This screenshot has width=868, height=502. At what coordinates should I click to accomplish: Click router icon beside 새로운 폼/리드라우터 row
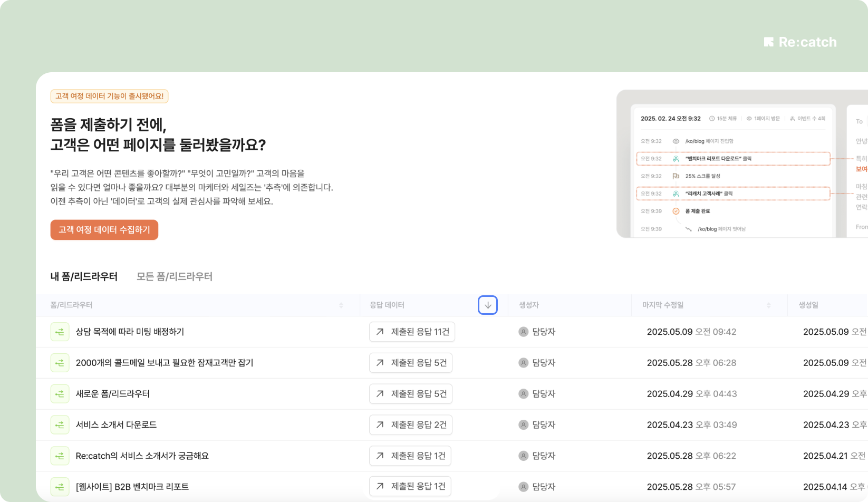point(60,394)
